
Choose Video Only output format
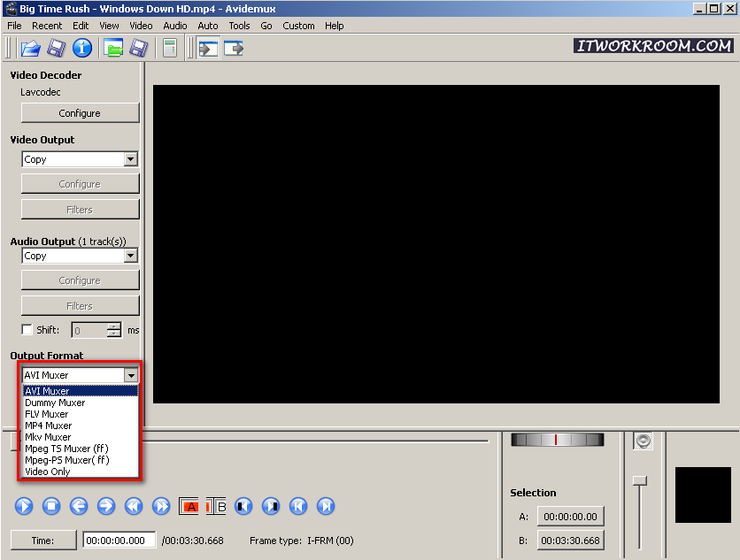81,472
